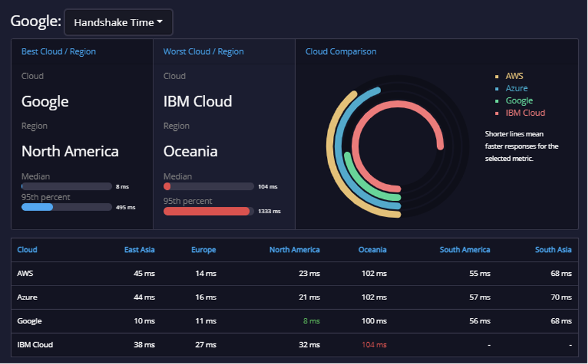
Task: Sort table by South America column
Action: [464, 250]
